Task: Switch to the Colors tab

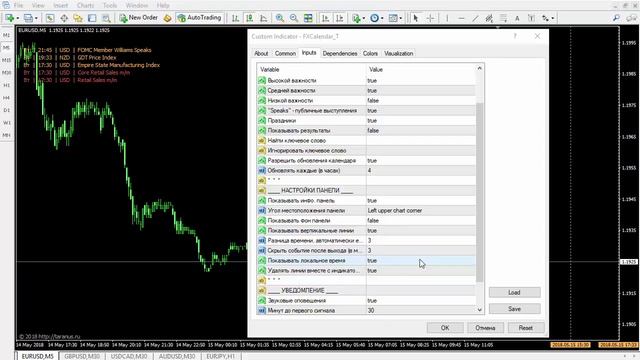Action: click(370, 53)
